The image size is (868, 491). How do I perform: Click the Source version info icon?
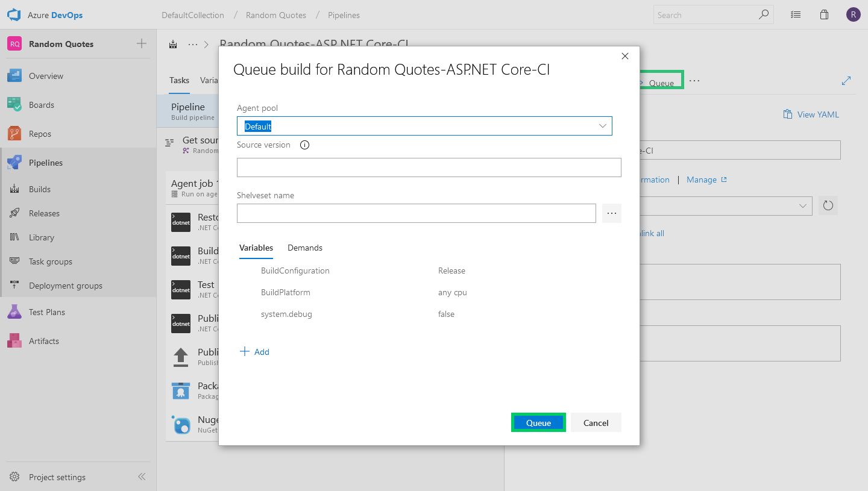point(304,145)
